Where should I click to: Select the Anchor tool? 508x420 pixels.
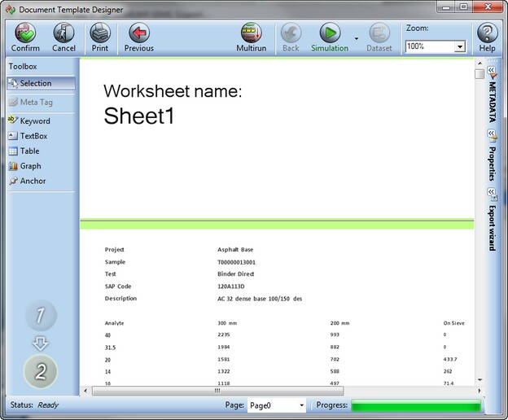tap(28, 181)
